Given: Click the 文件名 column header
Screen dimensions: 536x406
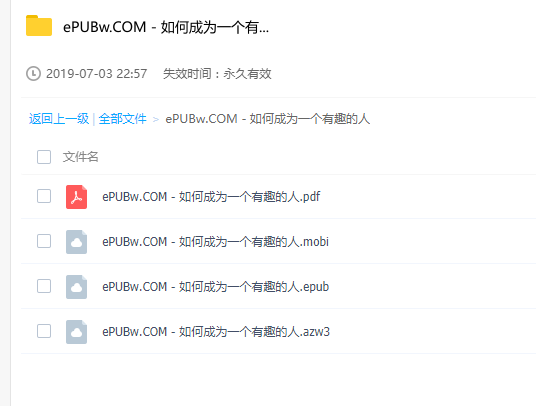Looking at the screenshot, I should (81, 157).
